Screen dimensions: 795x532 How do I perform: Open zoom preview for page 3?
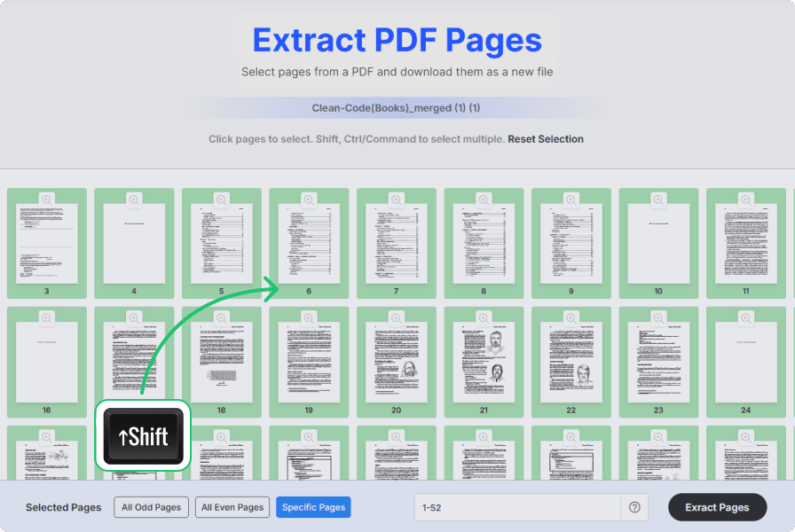click(46, 199)
